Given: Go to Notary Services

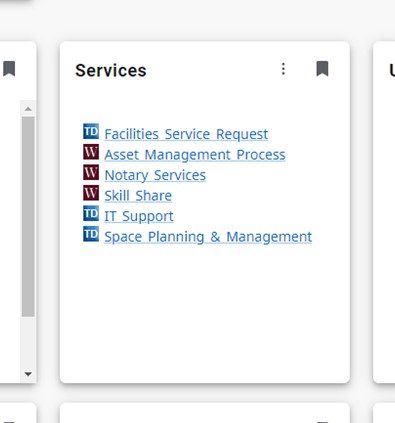Looking at the screenshot, I should pyautogui.click(x=155, y=175).
